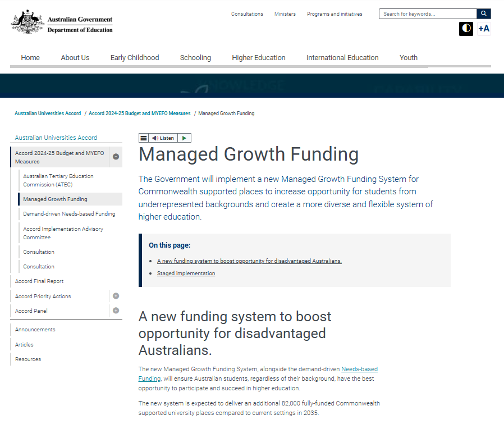Image resolution: width=504 pixels, height=424 pixels.
Task: Open Demand-driven Needs-based Funding in sidebar
Action: click(69, 214)
